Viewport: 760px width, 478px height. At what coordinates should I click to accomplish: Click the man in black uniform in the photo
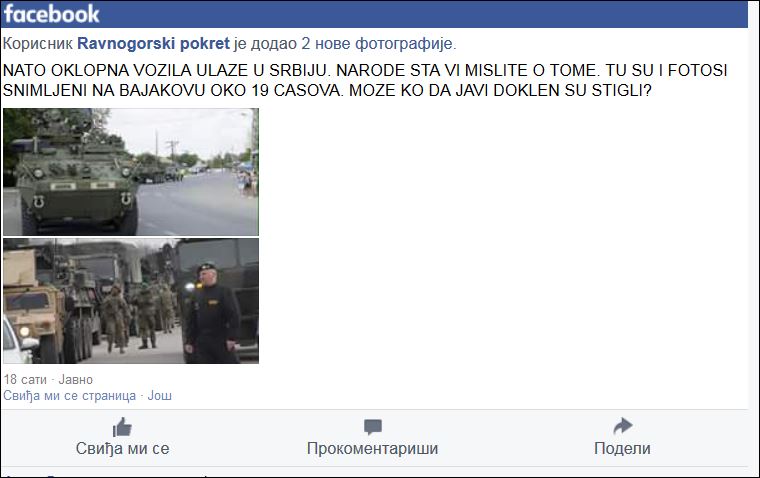[212, 314]
